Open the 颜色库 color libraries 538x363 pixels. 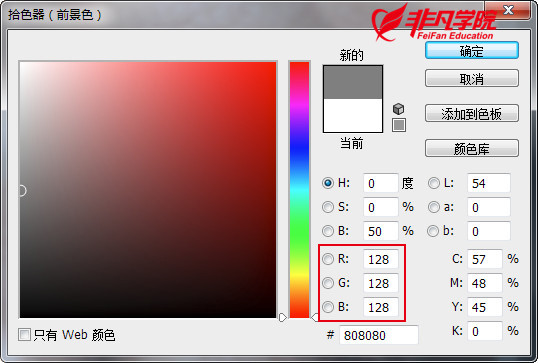(472, 148)
